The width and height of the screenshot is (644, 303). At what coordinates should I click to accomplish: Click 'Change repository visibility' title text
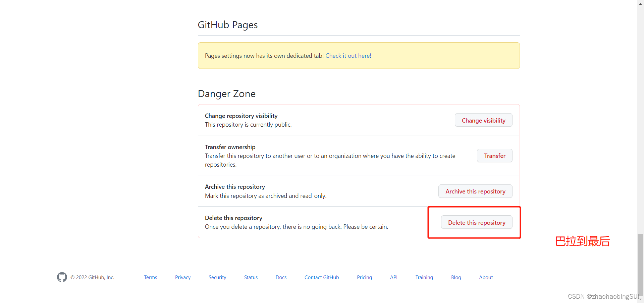[241, 116]
